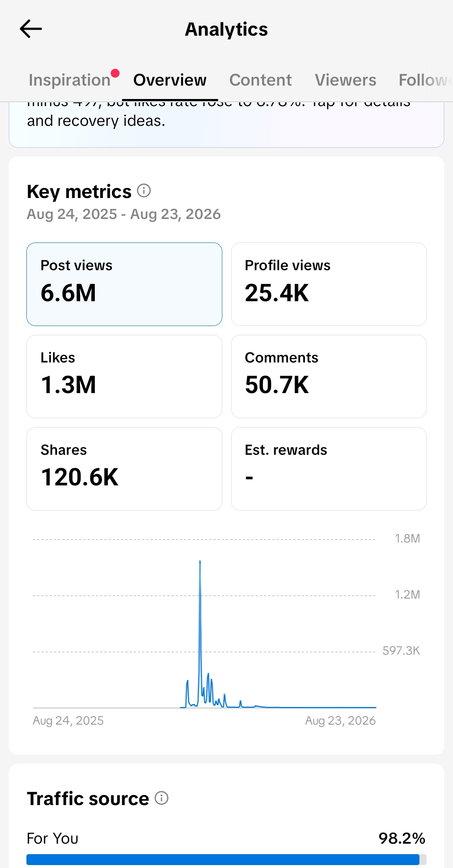The height and width of the screenshot is (868, 453).
Task: Open the Key metrics info icon
Action: (144, 191)
